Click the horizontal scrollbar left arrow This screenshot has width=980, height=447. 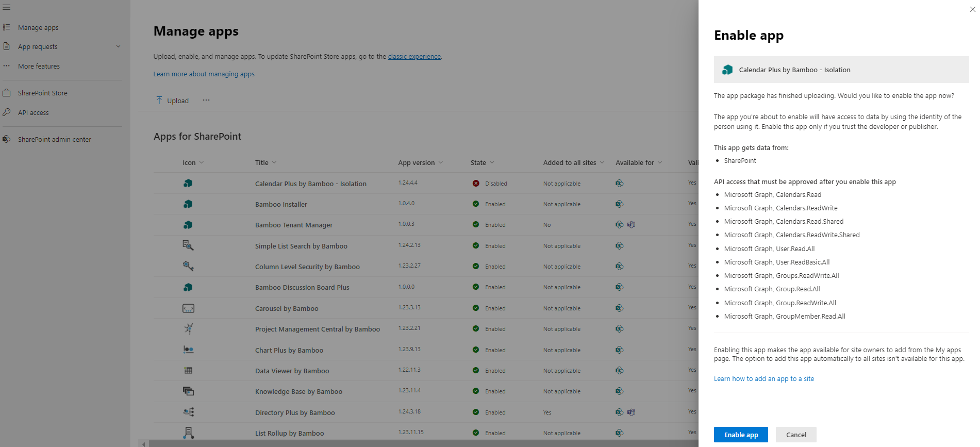pyautogui.click(x=144, y=443)
